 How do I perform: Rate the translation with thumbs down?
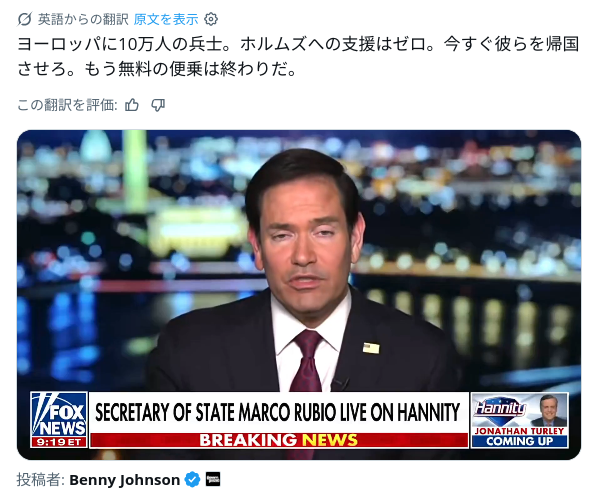158,105
